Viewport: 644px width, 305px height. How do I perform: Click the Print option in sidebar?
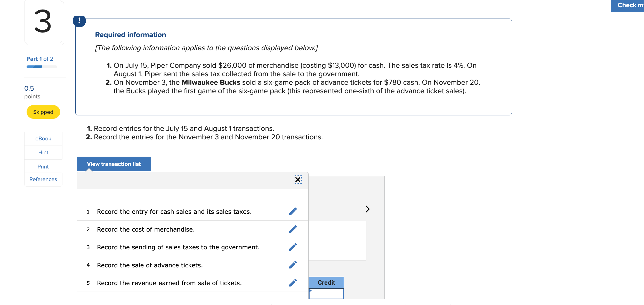coord(43,167)
